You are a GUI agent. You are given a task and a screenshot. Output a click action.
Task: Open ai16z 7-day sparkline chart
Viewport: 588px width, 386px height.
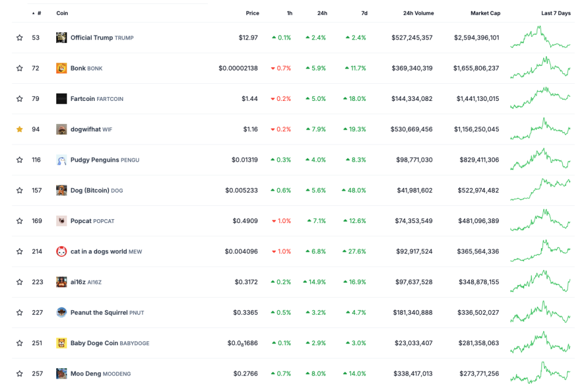point(540,282)
